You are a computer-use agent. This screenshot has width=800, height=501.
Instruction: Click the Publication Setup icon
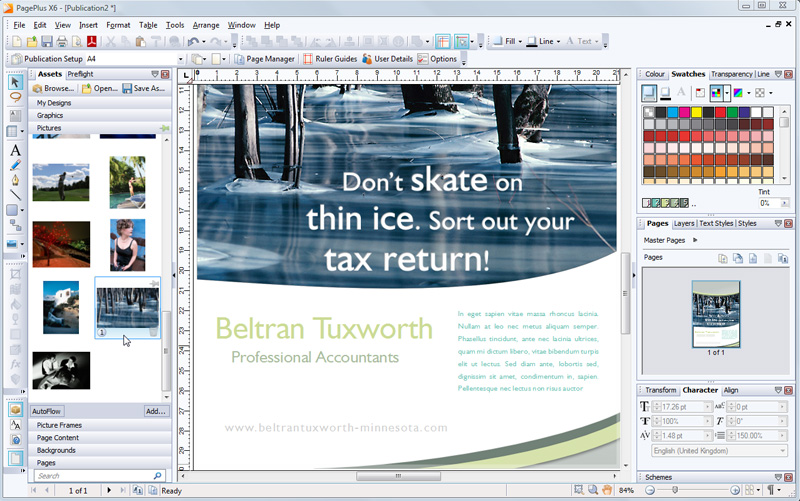(17, 59)
